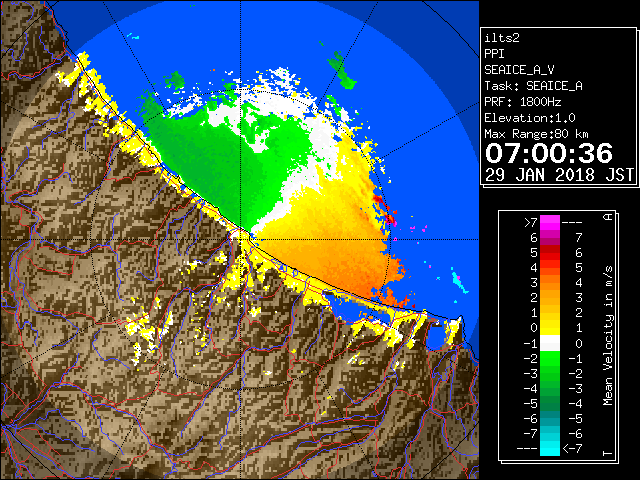Click the '<-7' legend value

point(573,449)
